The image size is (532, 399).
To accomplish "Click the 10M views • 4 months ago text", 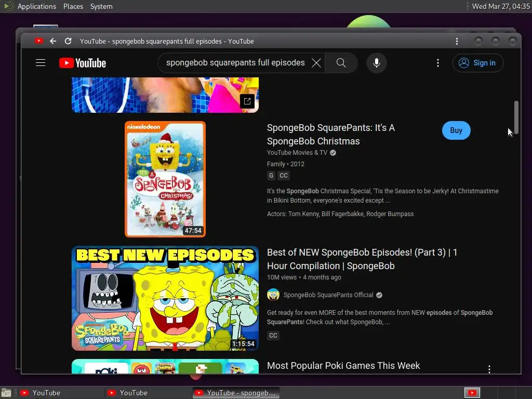I will [304, 277].
